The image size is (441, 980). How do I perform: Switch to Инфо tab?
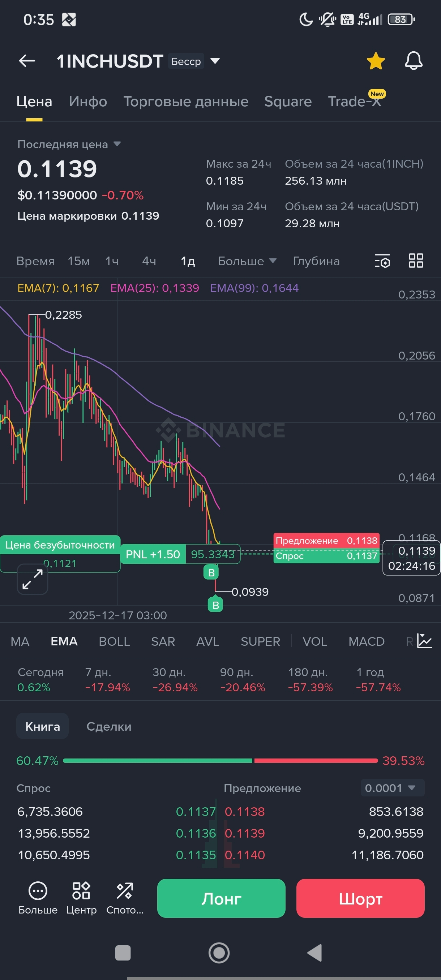click(x=88, y=102)
